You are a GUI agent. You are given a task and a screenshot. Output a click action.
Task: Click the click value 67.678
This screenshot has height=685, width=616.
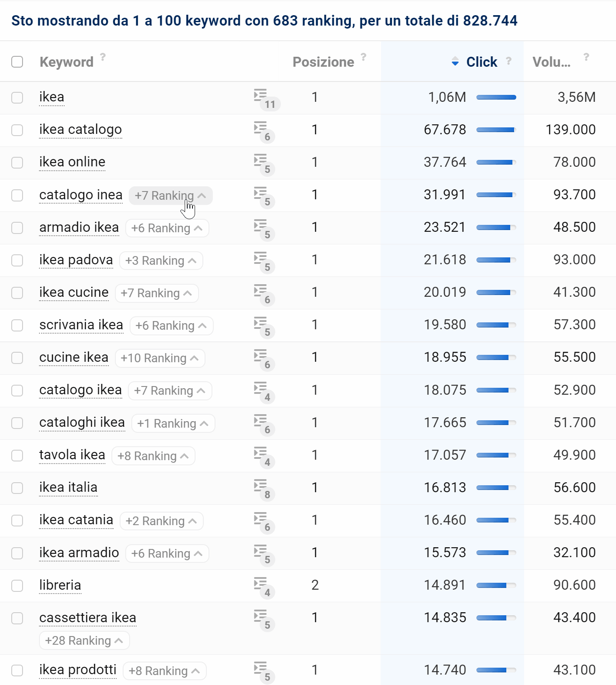(445, 130)
